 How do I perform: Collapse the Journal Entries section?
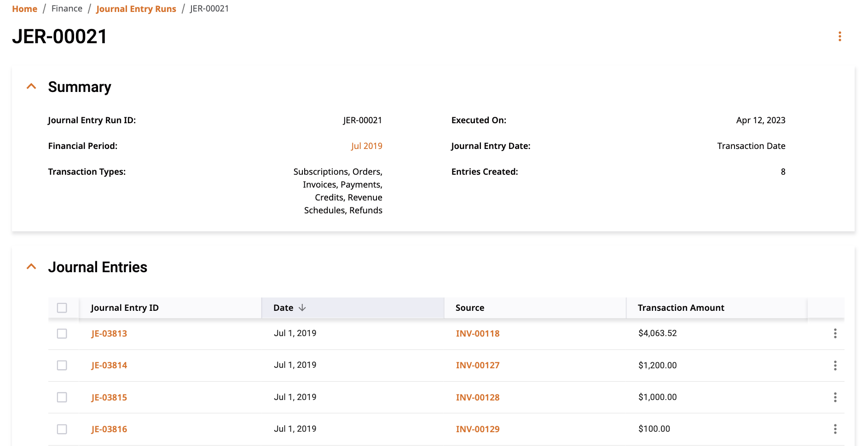click(x=31, y=267)
